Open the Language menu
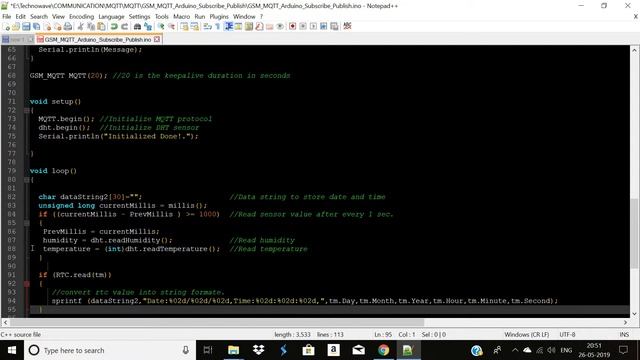640x360 pixels. (x=111, y=16)
